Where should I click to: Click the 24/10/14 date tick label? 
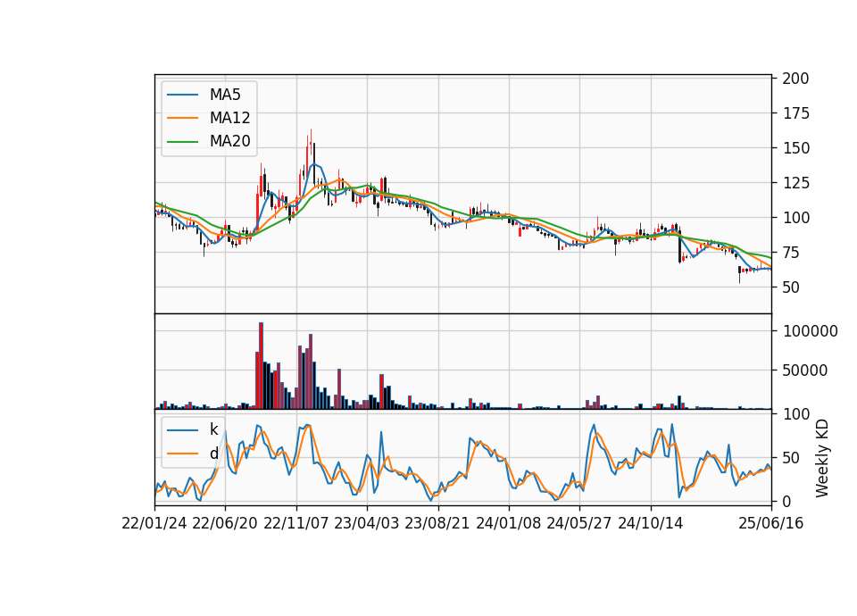[x=651, y=524]
